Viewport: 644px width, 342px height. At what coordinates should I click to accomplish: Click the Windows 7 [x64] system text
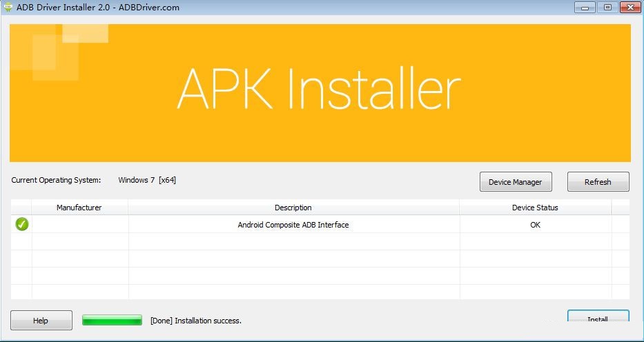147,180
